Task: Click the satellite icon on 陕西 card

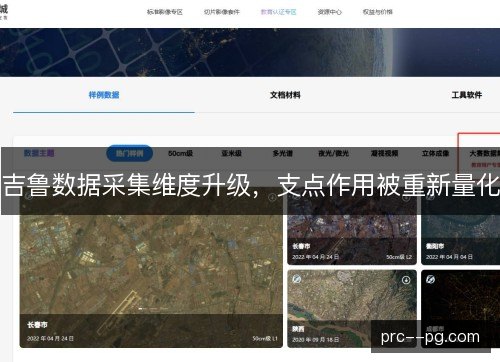Action: tap(297, 279)
